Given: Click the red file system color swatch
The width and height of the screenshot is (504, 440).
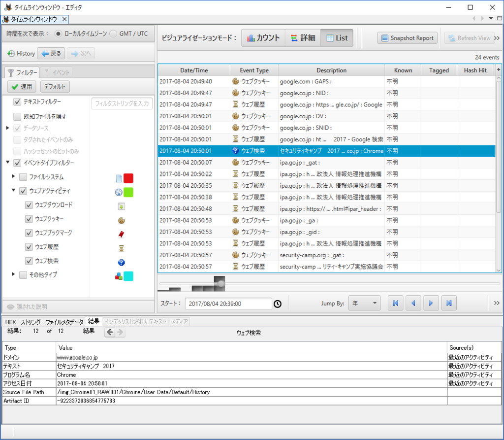Looking at the screenshot, I should point(128,178).
